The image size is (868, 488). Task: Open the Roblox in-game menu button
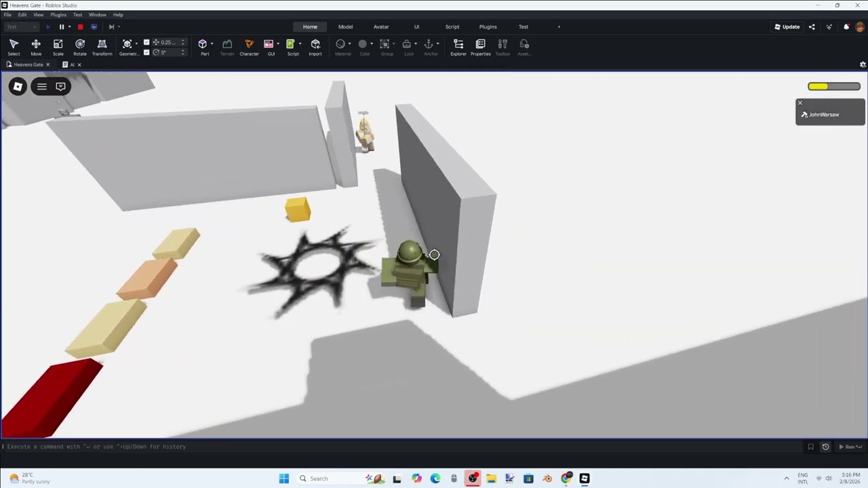tap(18, 86)
